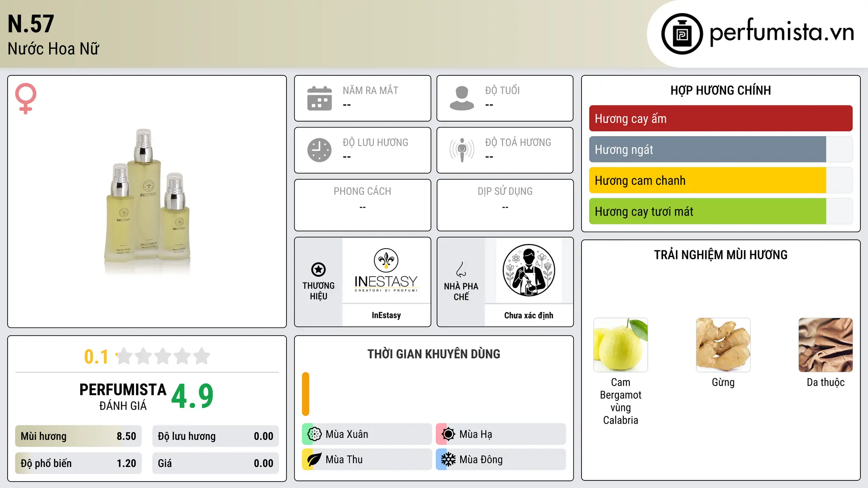Click the Giá 0.00 score row
The image size is (868, 488).
click(215, 463)
